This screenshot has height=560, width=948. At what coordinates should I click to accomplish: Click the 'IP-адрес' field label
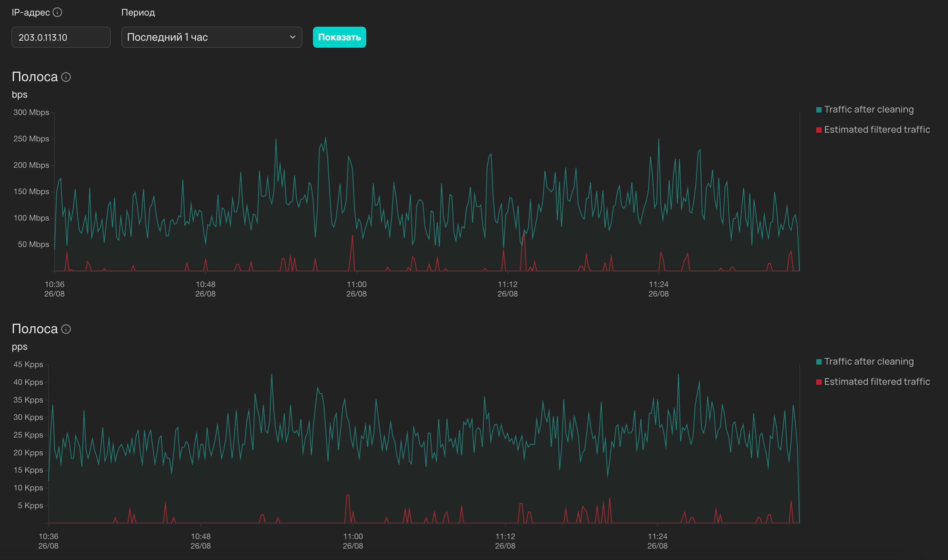click(31, 12)
